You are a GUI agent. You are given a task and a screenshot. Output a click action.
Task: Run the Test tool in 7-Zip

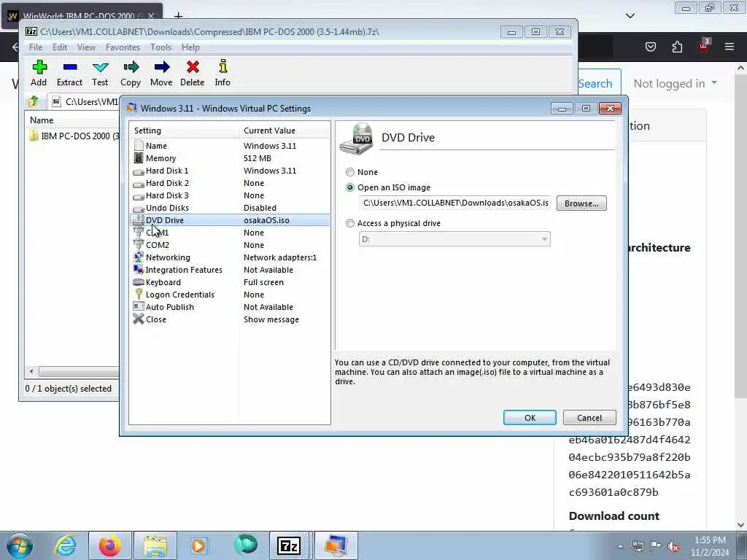100,73
